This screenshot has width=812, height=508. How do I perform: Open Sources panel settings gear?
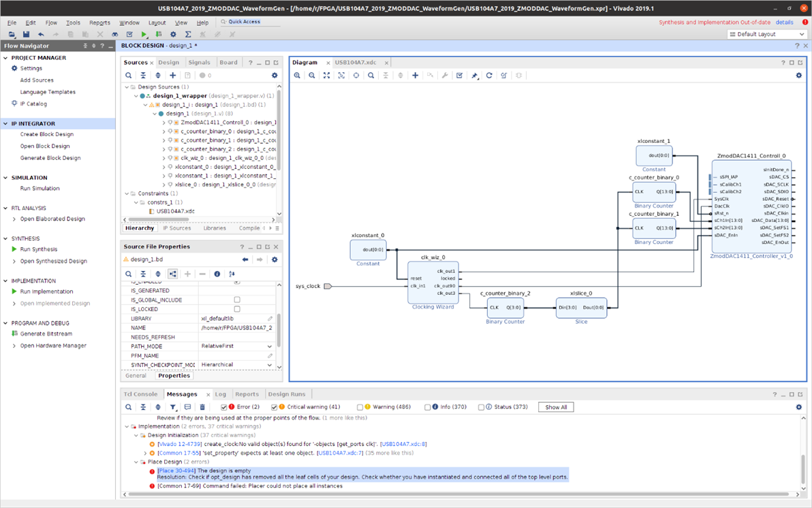point(275,76)
